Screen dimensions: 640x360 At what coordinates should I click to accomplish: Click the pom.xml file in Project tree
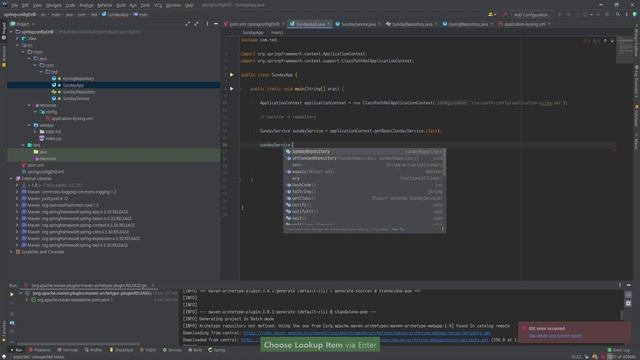[33, 165]
